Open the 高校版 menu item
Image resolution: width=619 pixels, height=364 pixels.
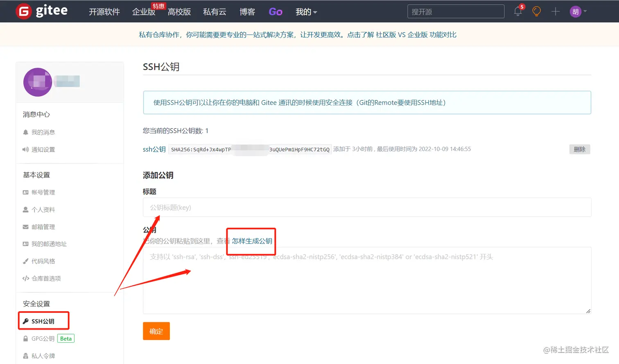tap(179, 12)
